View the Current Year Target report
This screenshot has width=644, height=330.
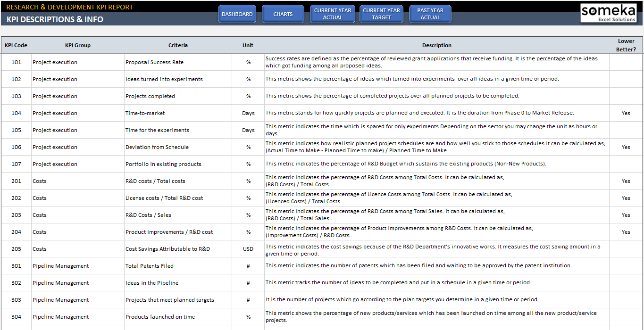tap(381, 14)
